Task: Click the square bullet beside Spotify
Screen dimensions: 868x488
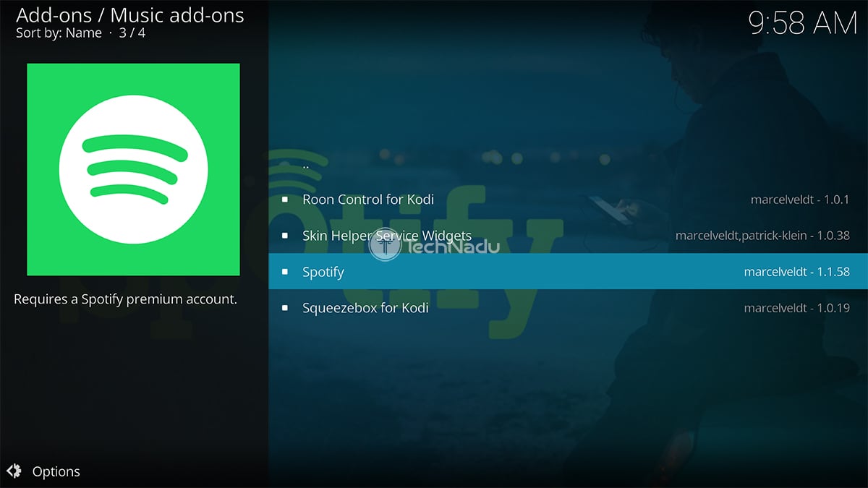Action: click(285, 272)
